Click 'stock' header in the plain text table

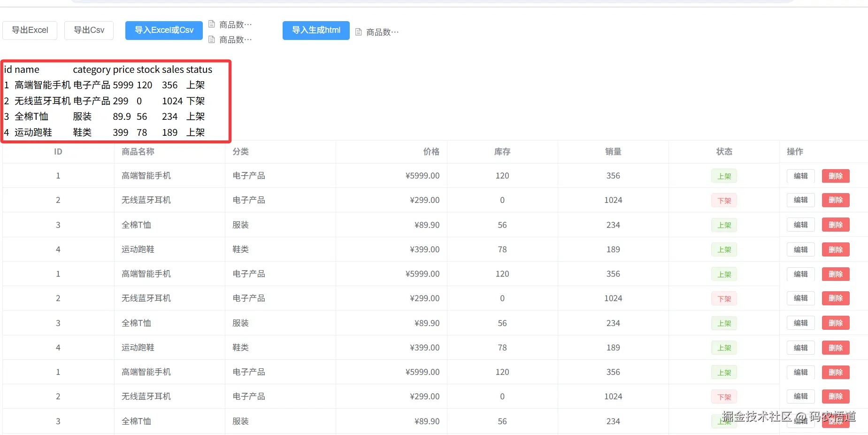tap(148, 70)
